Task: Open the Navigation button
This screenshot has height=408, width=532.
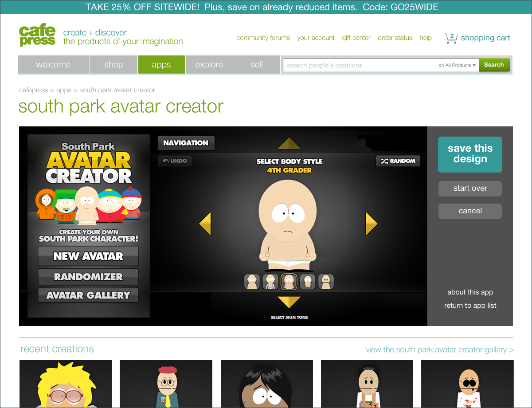Action: [x=186, y=143]
